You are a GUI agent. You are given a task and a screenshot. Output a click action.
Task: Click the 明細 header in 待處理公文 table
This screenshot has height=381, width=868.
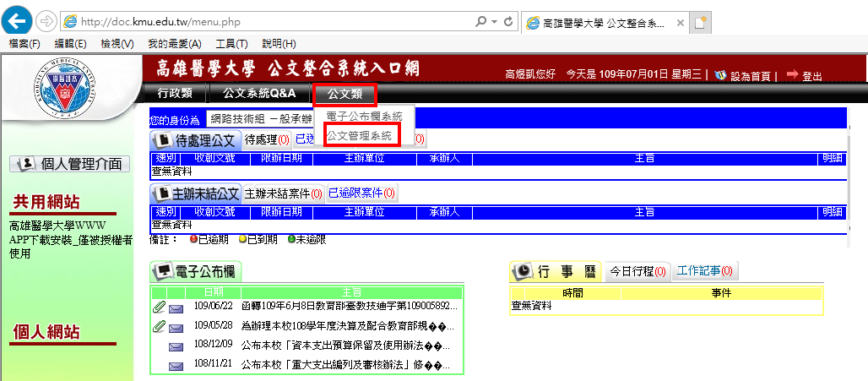click(x=832, y=158)
